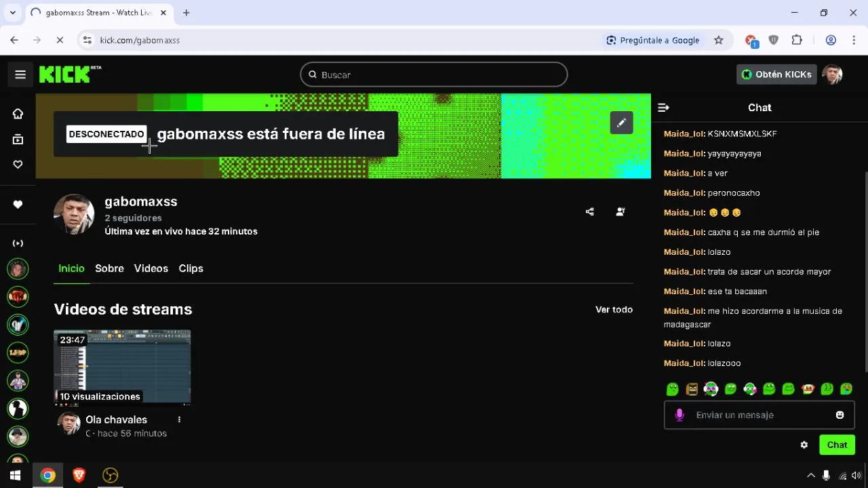Open OBS Studio from the taskbar
The height and width of the screenshot is (488, 868).
[110, 475]
